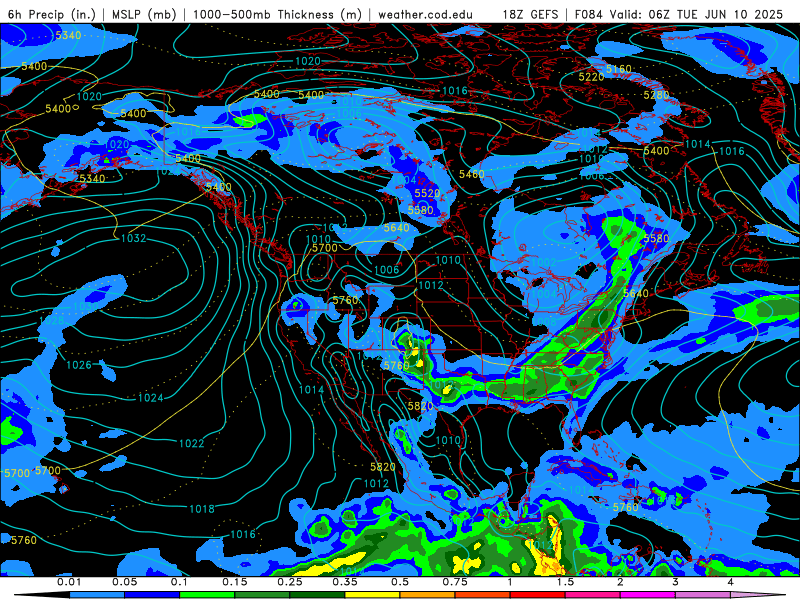Click the '1002' low pressure label

543,262
